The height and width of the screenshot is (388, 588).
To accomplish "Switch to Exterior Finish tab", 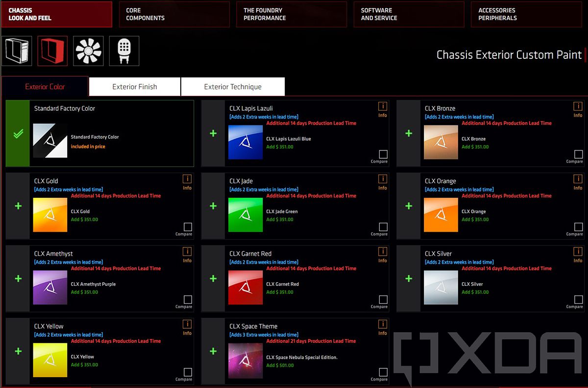I will pos(135,87).
